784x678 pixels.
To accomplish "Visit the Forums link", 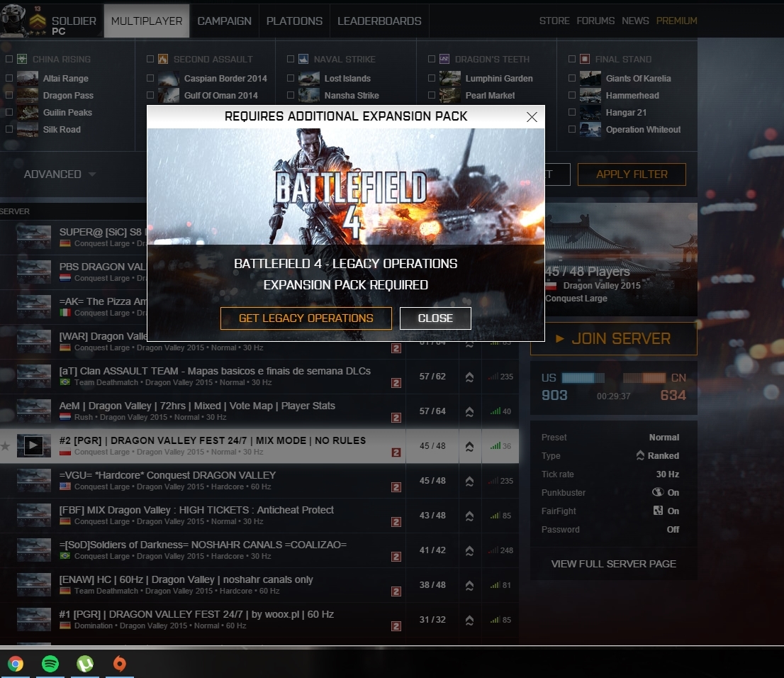I will point(595,21).
